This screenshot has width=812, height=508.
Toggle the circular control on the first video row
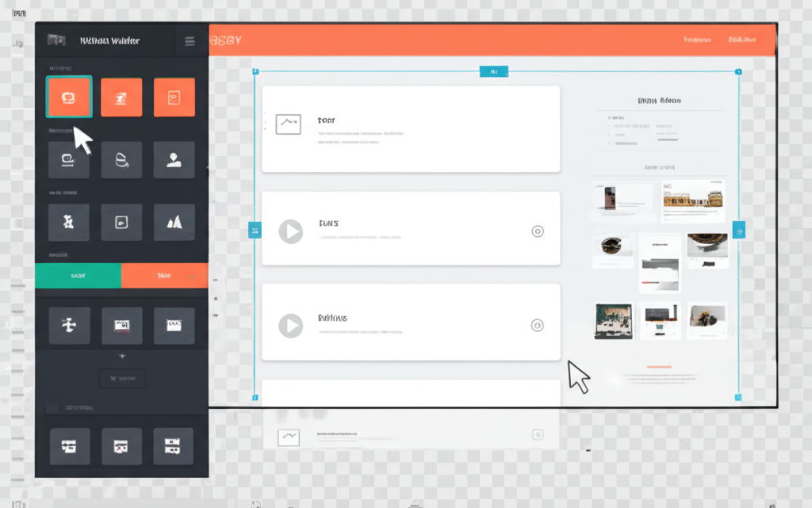(538, 231)
